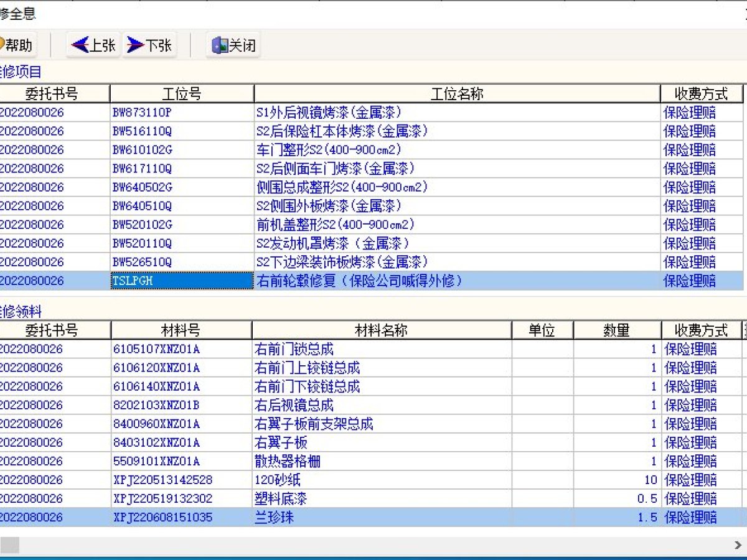Select material number 8400960XNZ01A

pyautogui.click(x=157, y=424)
